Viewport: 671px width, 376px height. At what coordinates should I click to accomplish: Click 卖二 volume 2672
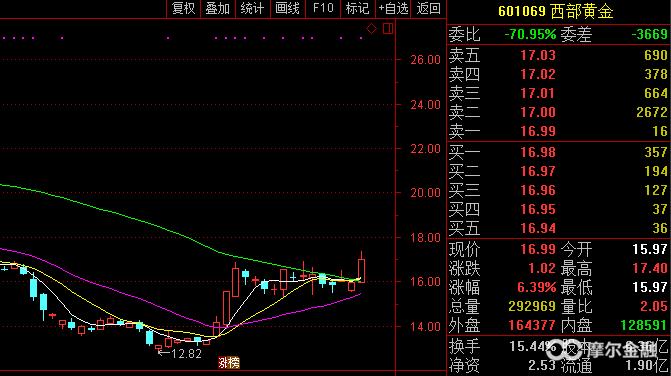click(651, 112)
